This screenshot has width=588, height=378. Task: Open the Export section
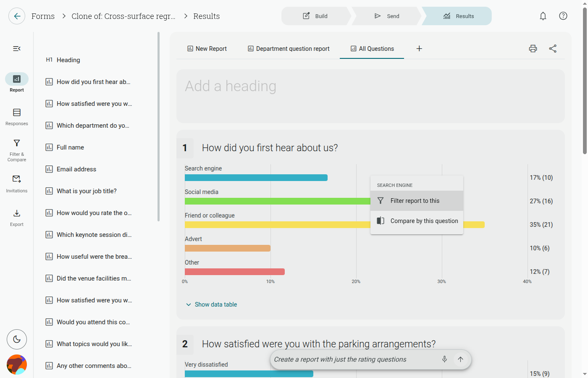[17, 218]
